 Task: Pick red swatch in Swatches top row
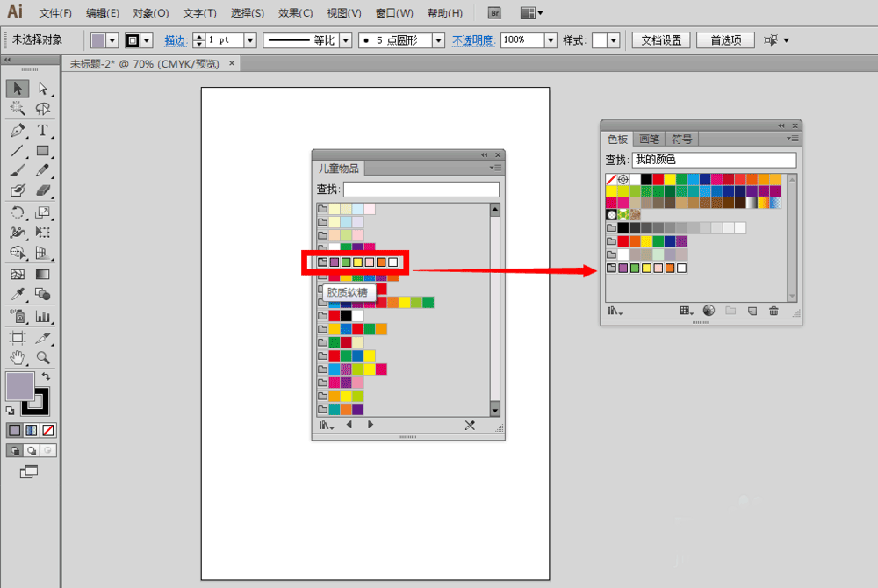tap(658, 179)
